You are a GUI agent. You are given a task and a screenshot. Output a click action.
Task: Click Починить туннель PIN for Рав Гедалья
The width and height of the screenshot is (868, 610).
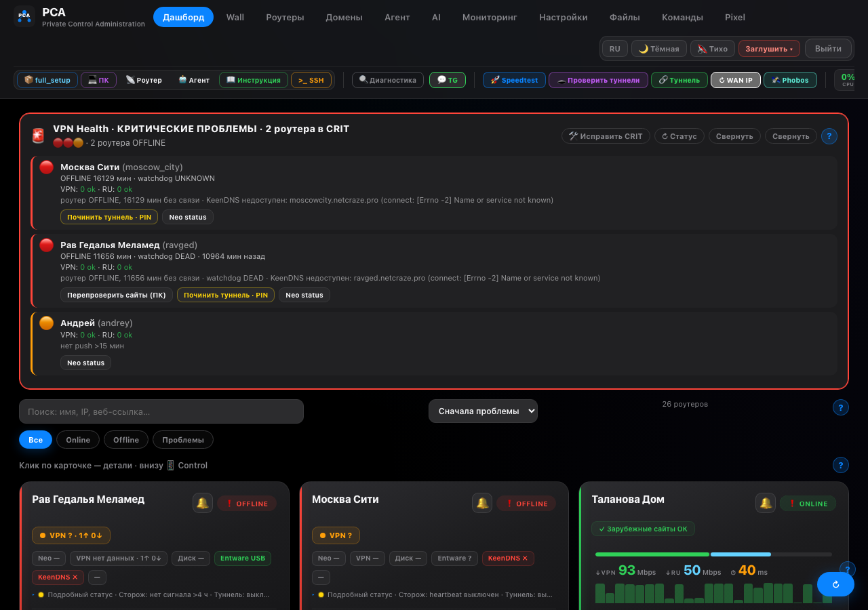(x=226, y=295)
